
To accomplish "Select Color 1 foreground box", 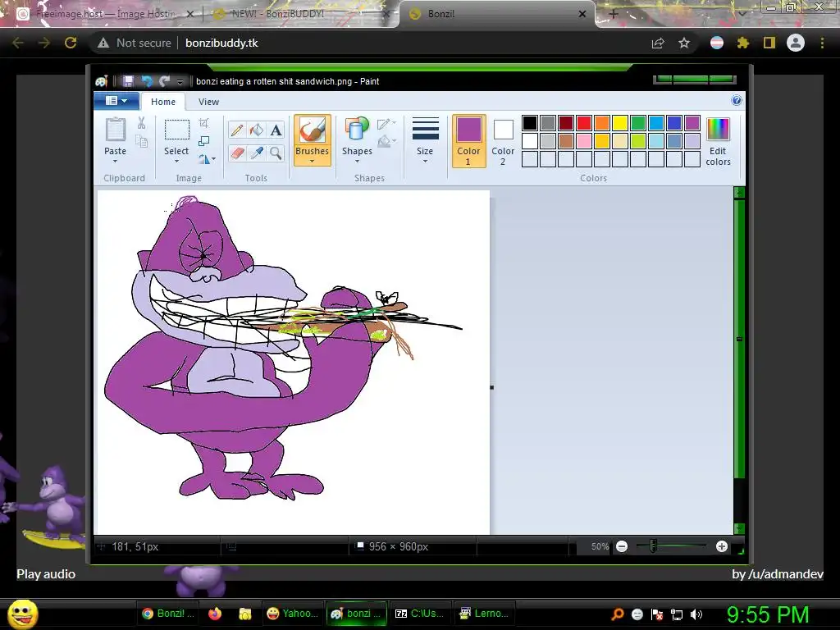I will [x=468, y=141].
